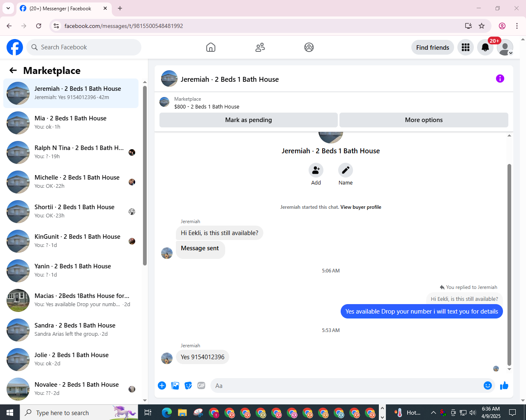Viewport: 526px width, 420px height.
Task: Choose a sticker icon in composer
Action: (x=188, y=385)
